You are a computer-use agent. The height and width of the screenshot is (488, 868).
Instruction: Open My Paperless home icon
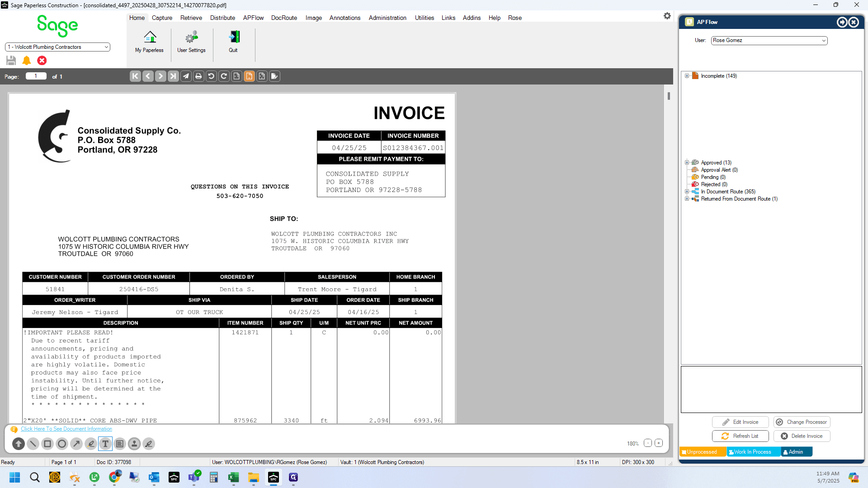tap(150, 37)
